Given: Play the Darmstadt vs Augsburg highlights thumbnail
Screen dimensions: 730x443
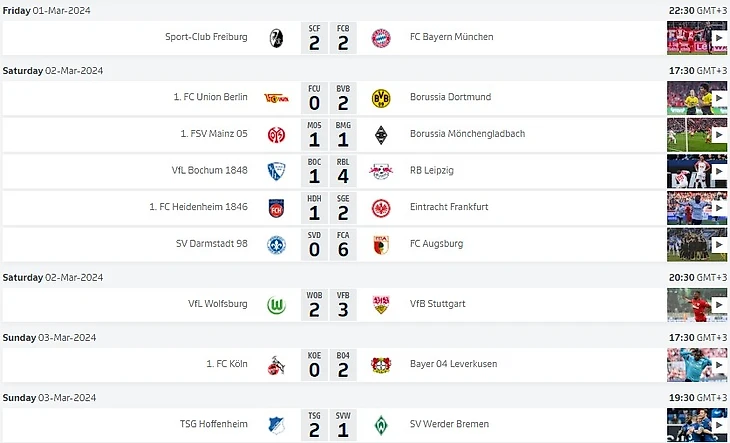Looking at the screenshot, I should [x=697, y=244].
